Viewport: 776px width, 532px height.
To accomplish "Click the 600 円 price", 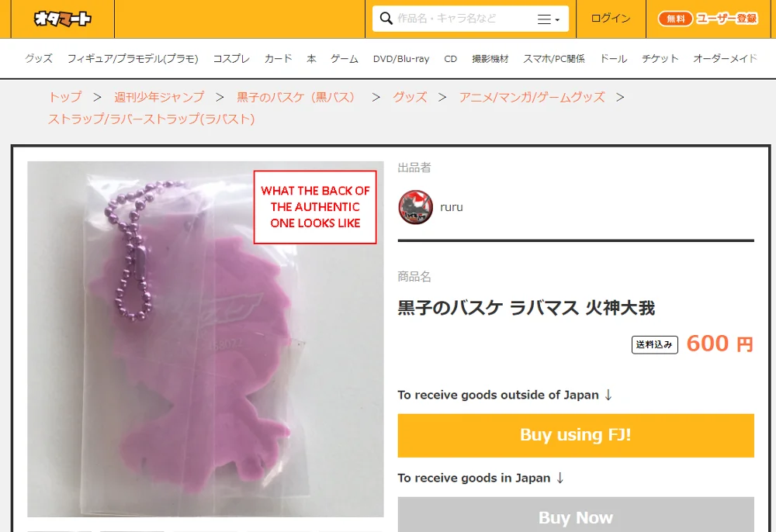I will 719,344.
